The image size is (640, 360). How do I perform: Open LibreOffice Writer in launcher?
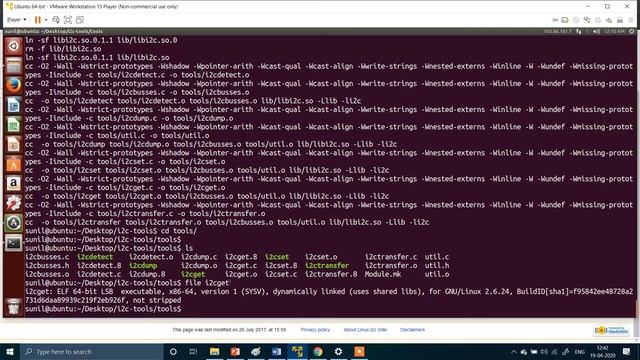pyautogui.click(x=13, y=105)
